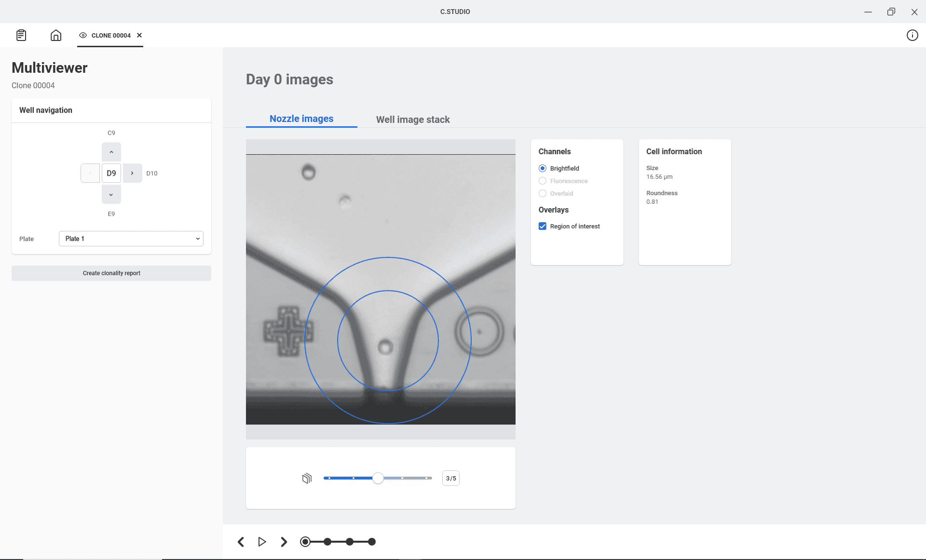
Task: Navigate up to well C9
Action: [x=111, y=152]
